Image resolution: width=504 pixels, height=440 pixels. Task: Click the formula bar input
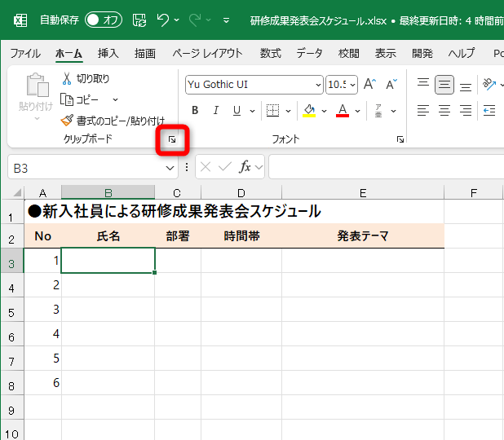click(386, 167)
